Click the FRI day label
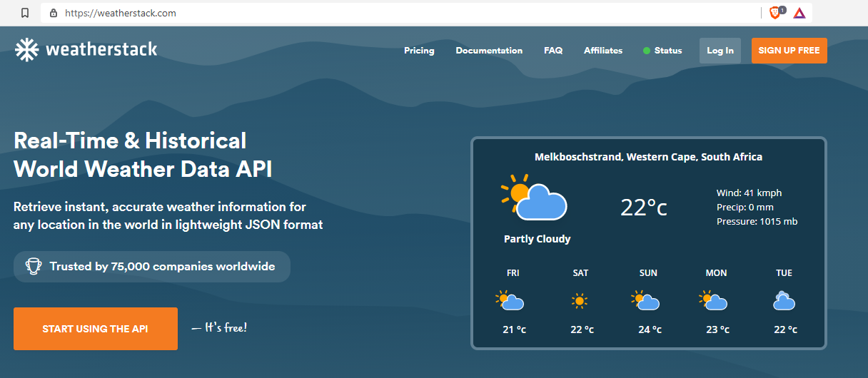 pos(513,273)
